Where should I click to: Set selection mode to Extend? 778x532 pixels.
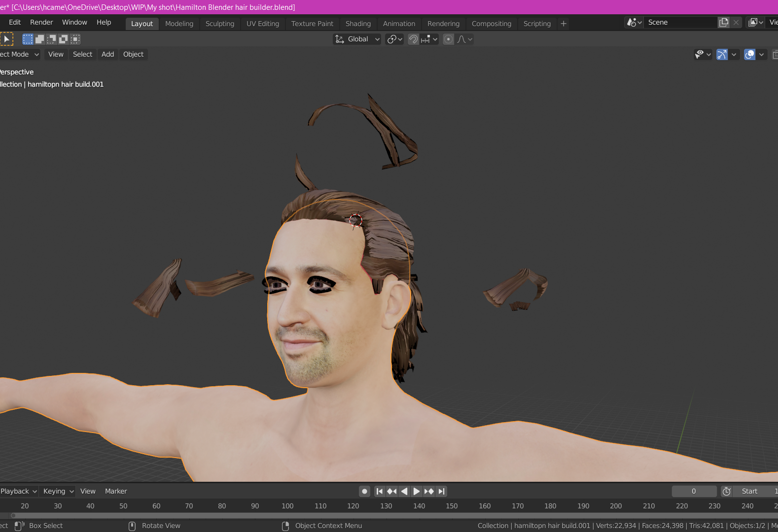40,39
